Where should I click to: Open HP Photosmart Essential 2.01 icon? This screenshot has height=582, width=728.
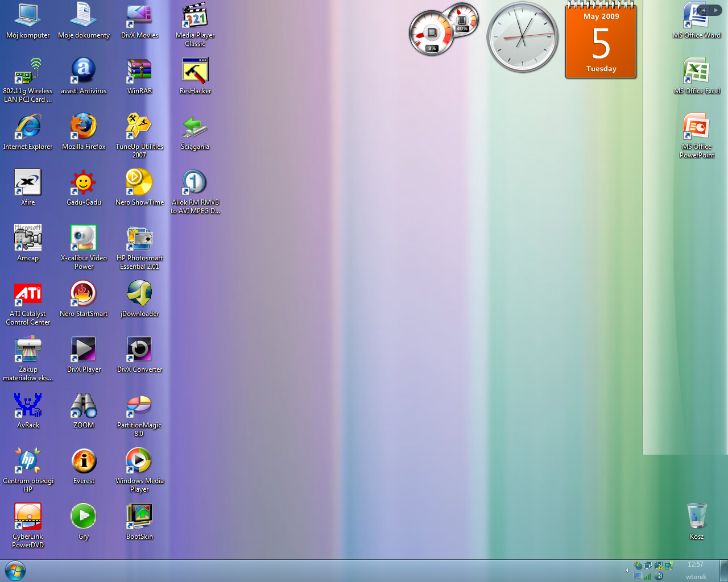click(x=139, y=247)
